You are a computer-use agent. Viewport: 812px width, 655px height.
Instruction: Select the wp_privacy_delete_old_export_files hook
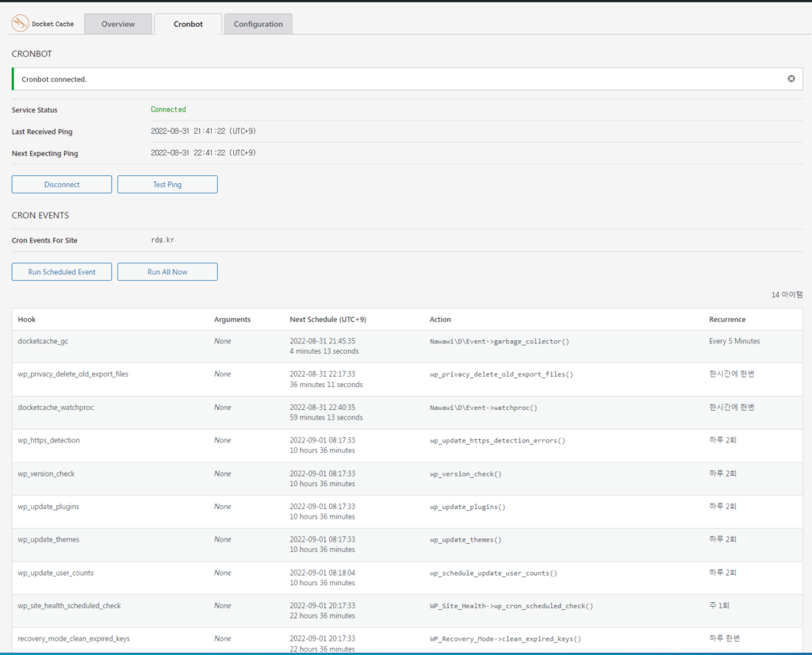pos(73,373)
